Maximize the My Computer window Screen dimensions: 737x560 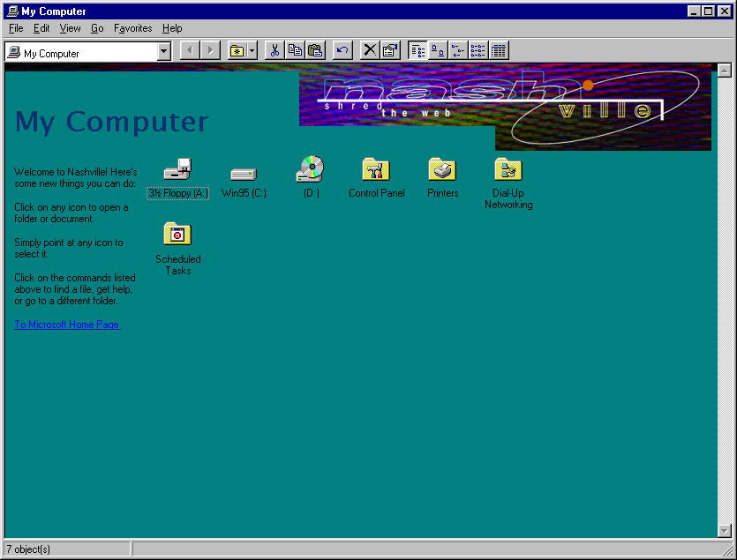tap(708, 11)
